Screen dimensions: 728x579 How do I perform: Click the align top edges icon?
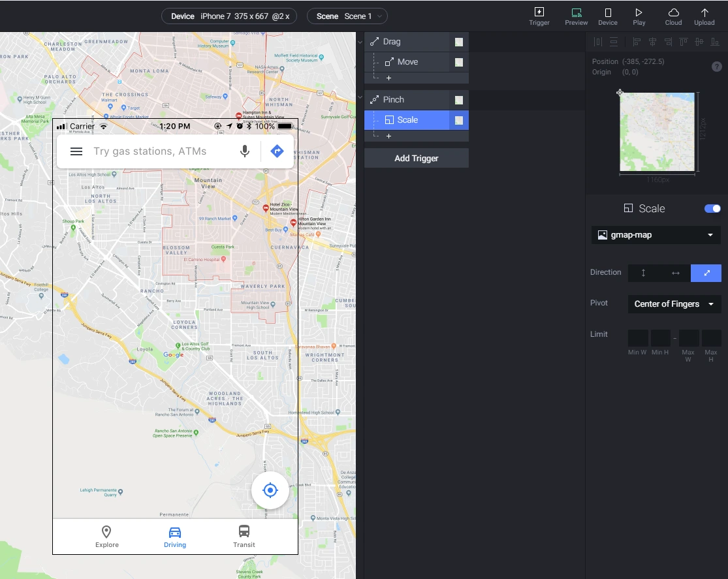[684, 42]
